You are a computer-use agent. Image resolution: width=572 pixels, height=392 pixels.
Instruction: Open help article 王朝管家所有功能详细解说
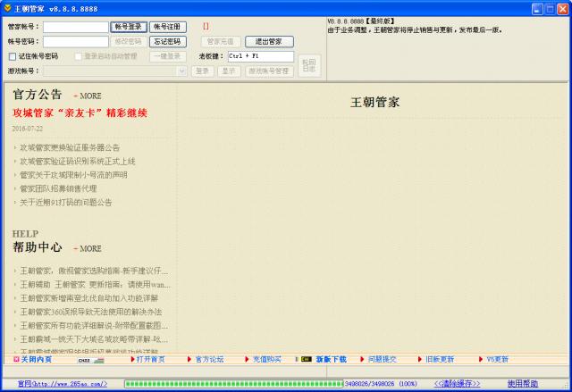click(94, 326)
